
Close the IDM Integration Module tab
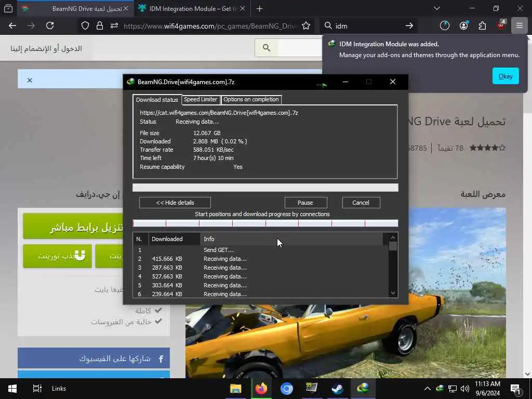click(242, 9)
